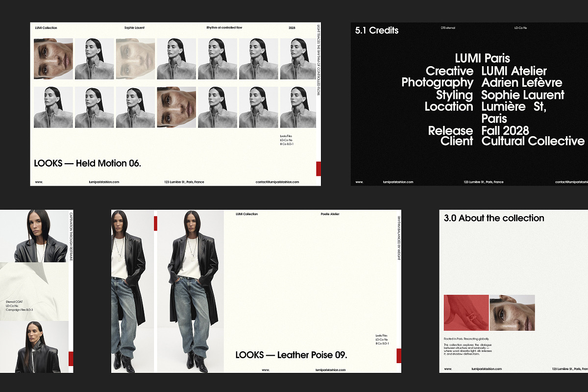This screenshot has height=392, width=588.
Task: Click the white coat collar detail image
Action: (x=33, y=292)
